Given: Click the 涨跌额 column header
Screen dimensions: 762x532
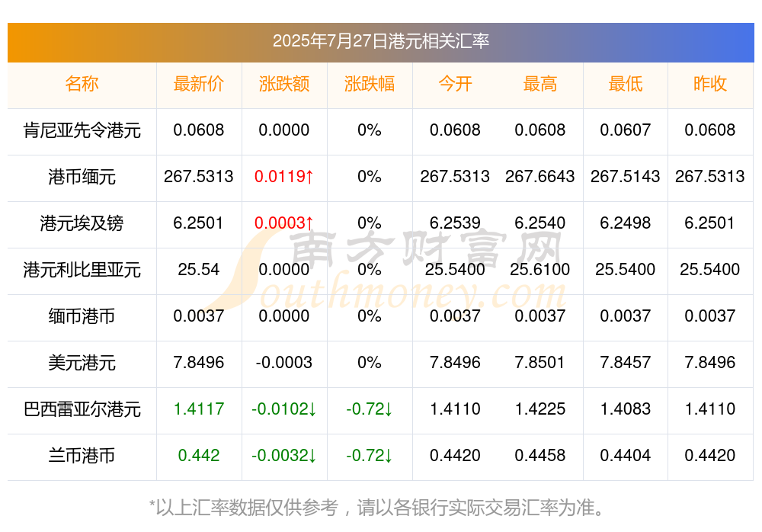Looking at the screenshot, I should click(284, 84).
